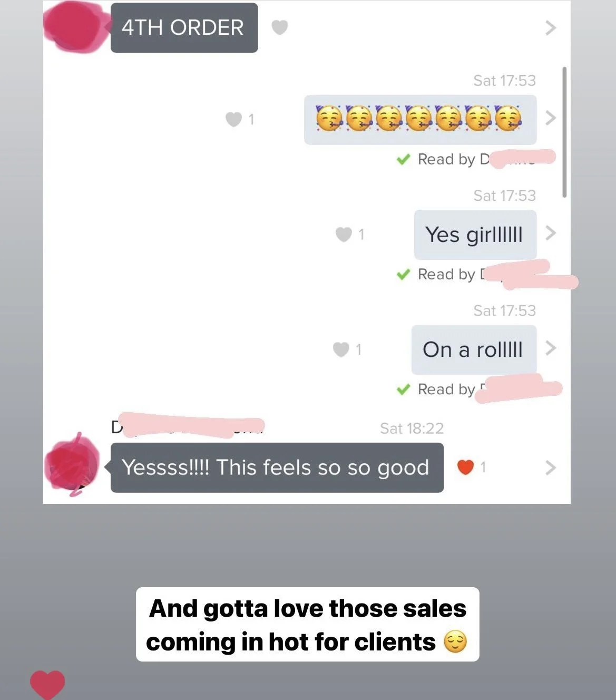Tap the grey heart beside the party emoji message
616x700 pixels.
pos(233,119)
